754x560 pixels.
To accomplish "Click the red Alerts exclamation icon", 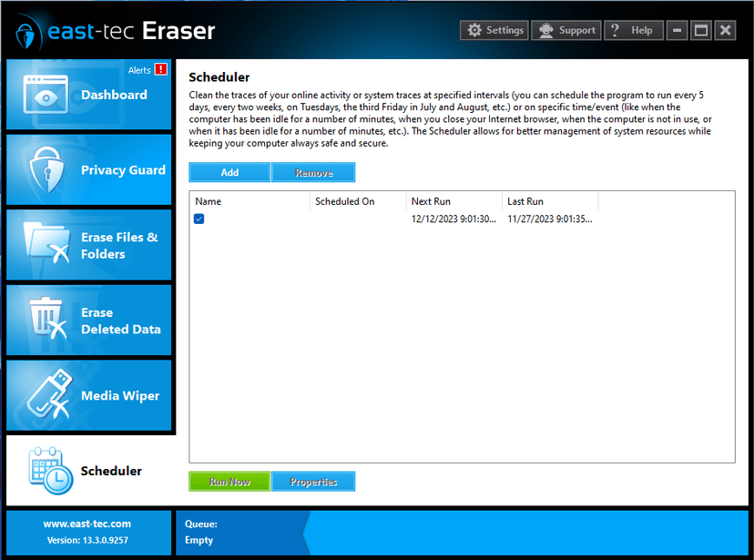I will (x=160, y=69).
